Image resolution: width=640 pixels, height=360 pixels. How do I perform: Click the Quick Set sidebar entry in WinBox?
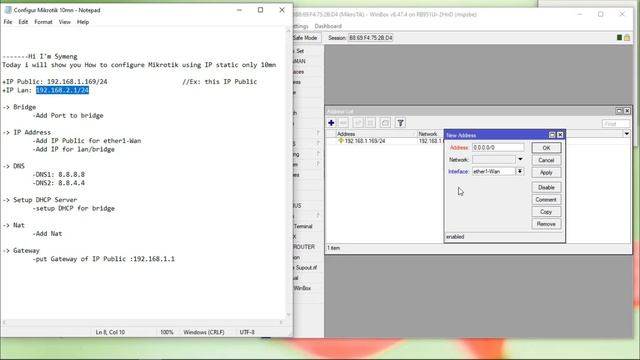tap(299, 51)
